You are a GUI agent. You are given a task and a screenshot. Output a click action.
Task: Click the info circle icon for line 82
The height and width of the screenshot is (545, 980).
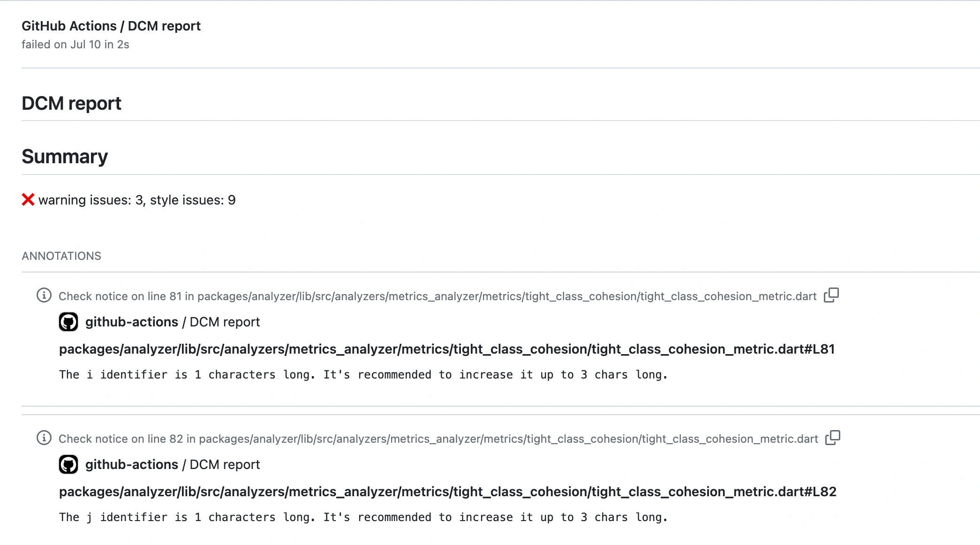click(43, 438)
